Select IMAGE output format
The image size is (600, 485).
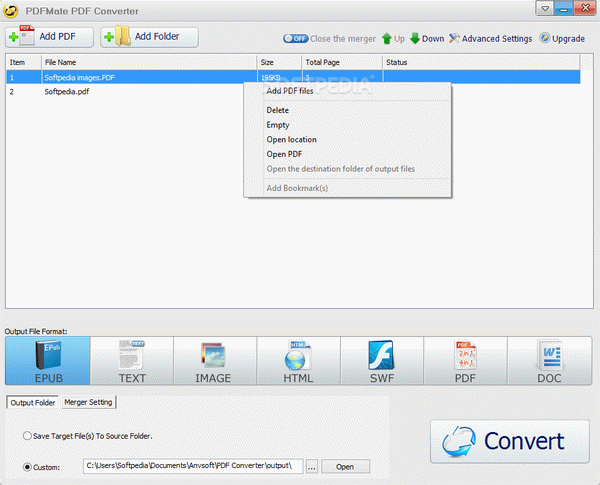tap(215, 361)
